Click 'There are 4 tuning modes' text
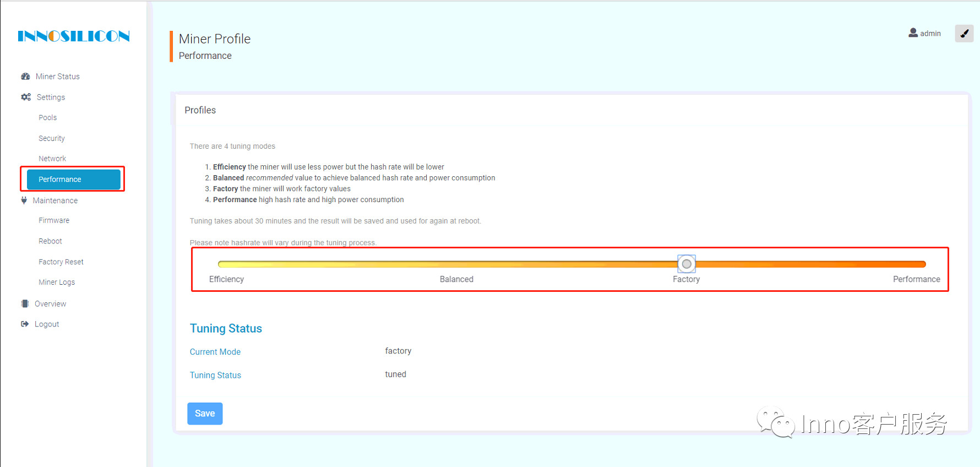 232,146
